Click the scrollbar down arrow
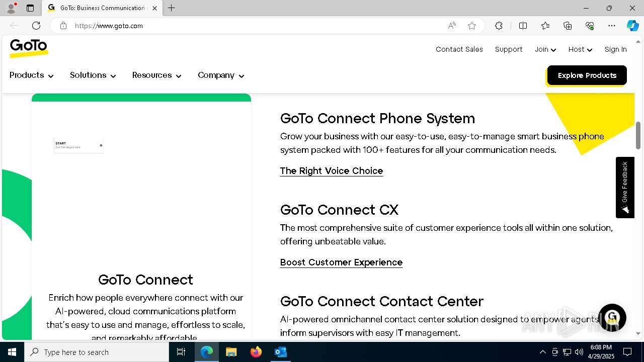Image resolution: width=644 pixels, height=362 pixels. coord(638,333)
